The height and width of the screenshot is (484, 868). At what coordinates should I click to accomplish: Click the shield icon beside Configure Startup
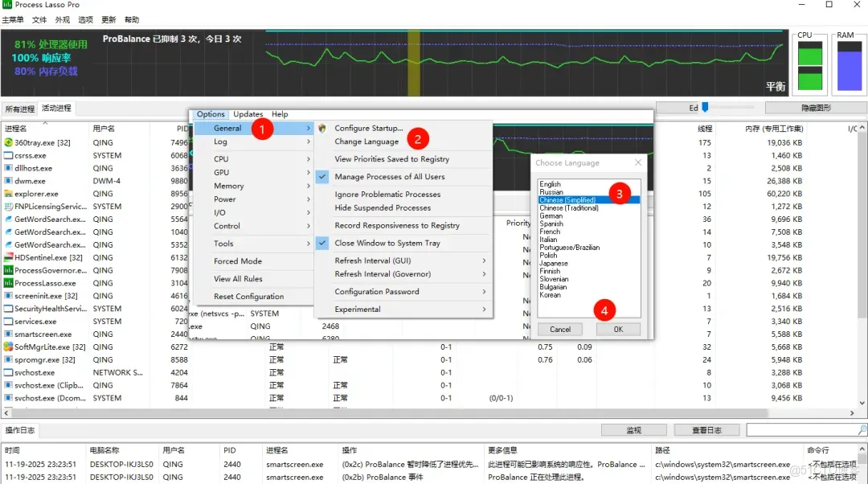tap(322, 128)
